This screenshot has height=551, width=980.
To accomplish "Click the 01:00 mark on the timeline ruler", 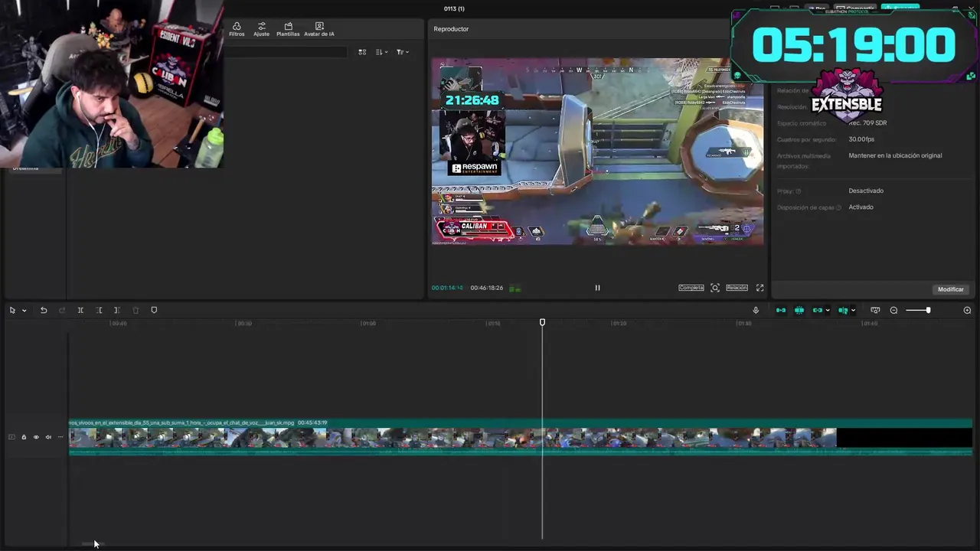I will point(368,324).
